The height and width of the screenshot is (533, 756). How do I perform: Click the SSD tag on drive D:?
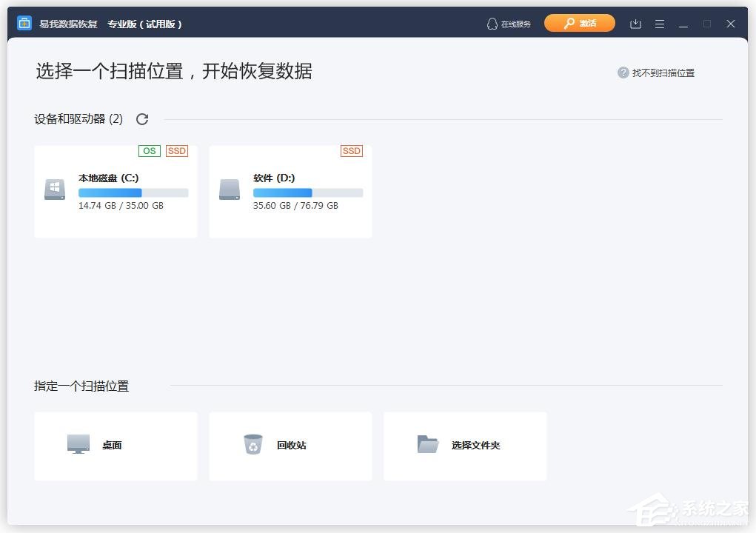point(352,151)
